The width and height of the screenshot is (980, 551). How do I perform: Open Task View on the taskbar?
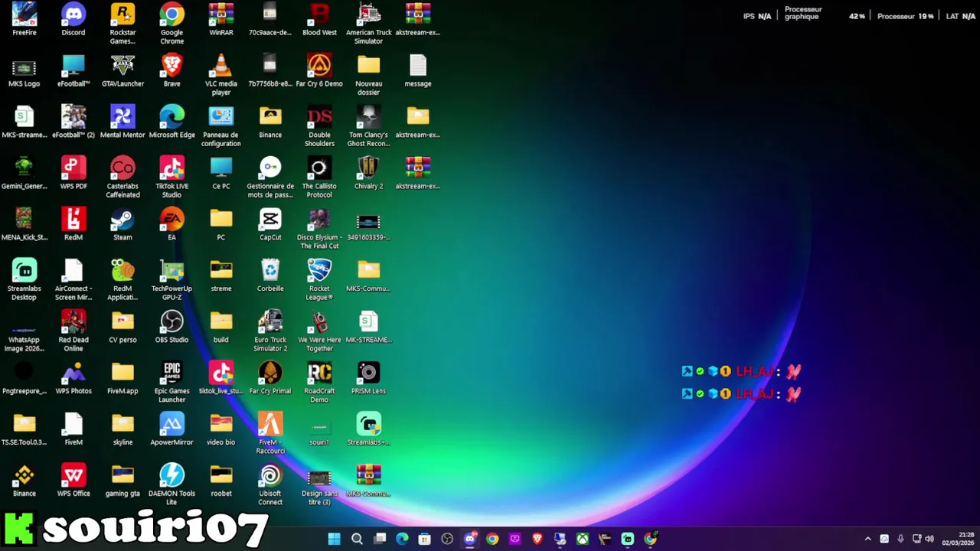pos(380,539)
